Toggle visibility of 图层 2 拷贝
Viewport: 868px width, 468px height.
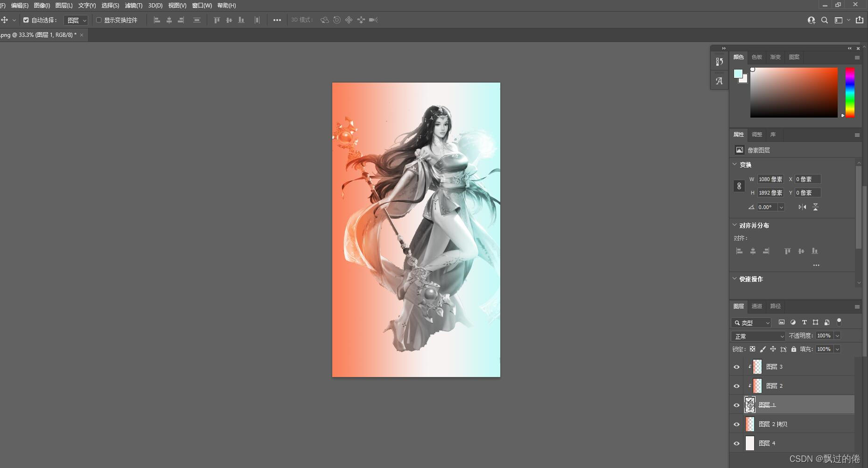point(736,424)
